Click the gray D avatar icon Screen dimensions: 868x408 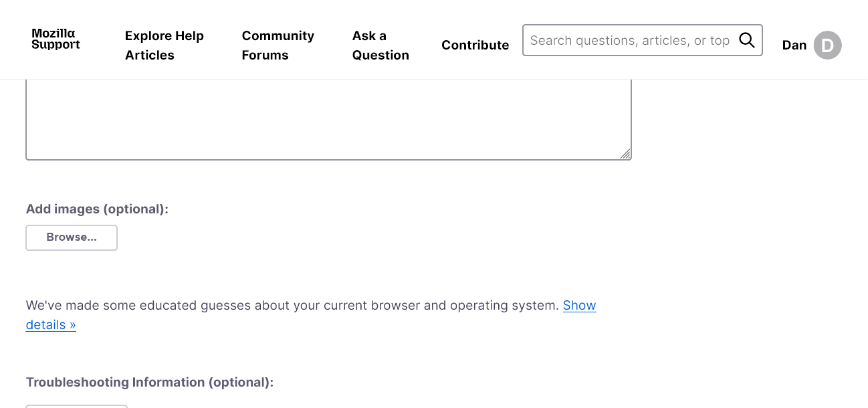[x=827, y=45]
